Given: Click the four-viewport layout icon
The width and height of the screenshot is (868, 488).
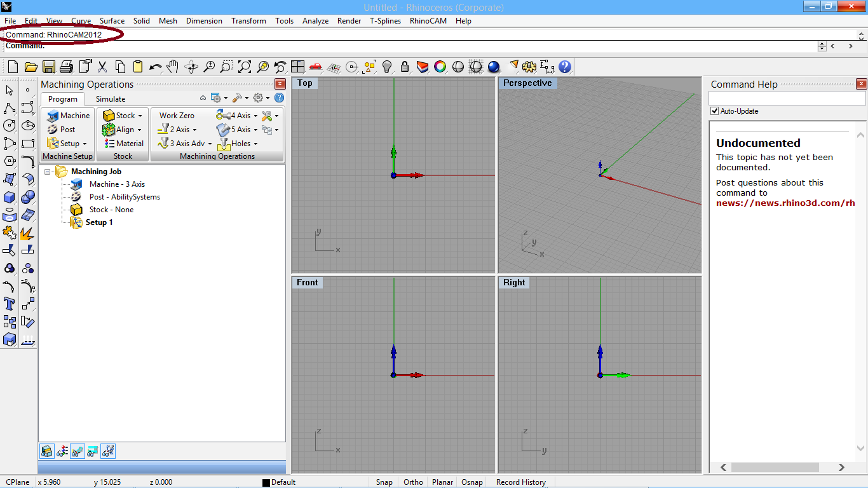Looking at the screenshot, I should coord(298,67).
